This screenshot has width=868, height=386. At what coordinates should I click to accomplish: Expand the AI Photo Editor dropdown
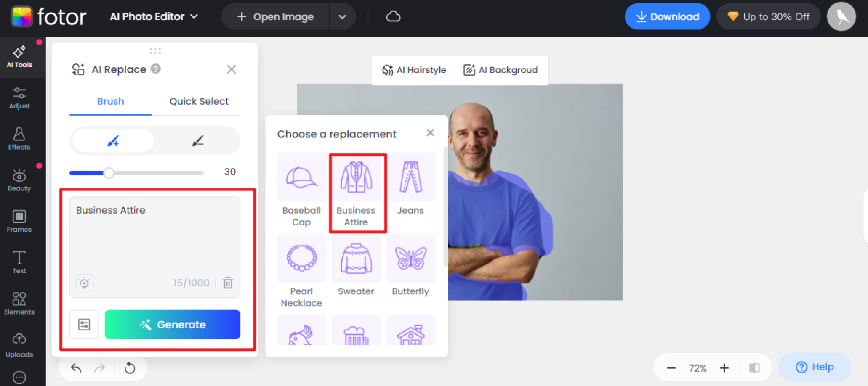154,17
